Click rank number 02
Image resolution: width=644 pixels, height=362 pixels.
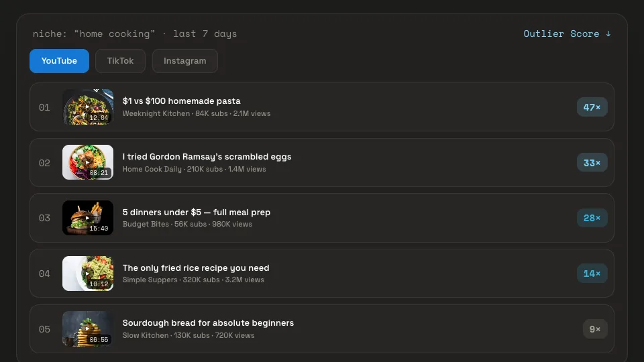44,163
